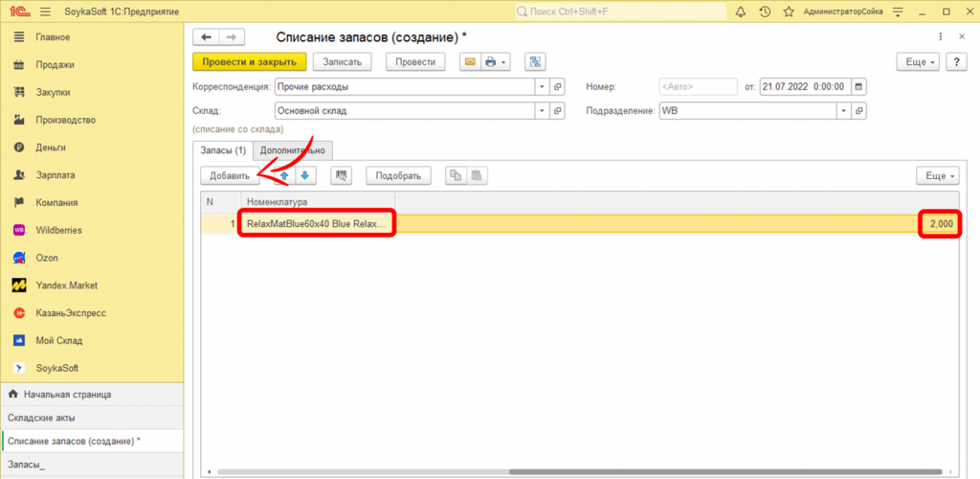Click the email envelope icon in toolbar
This screenshot has height=479, width=980.
[x=469, y=61]
